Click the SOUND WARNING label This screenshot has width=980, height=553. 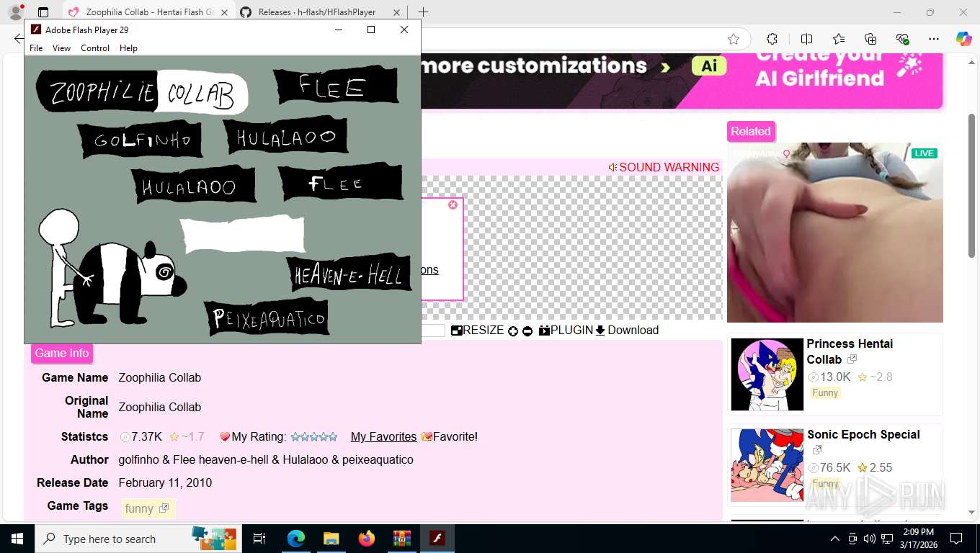coord(664,167)
